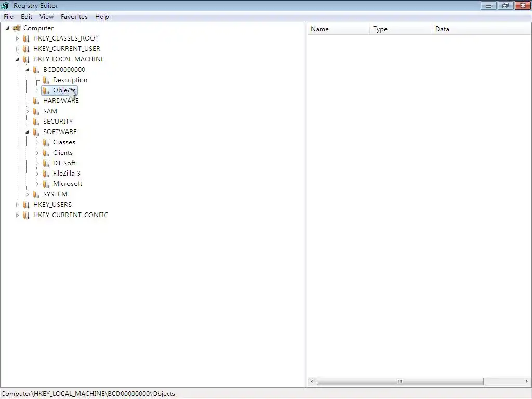This screenshot has width=532, height=399.
Task: Click the SOFTWARE folder icon
Action: tap(36, 132)
